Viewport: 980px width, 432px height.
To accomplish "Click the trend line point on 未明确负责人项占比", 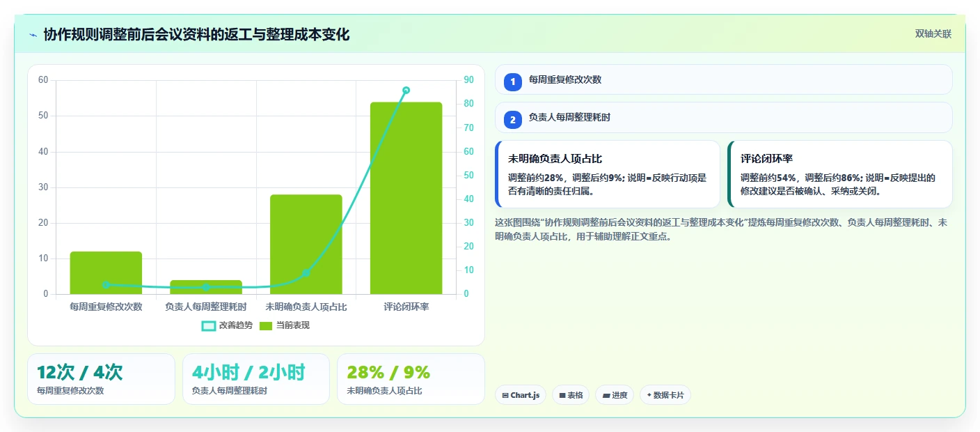I will point(306,272).
